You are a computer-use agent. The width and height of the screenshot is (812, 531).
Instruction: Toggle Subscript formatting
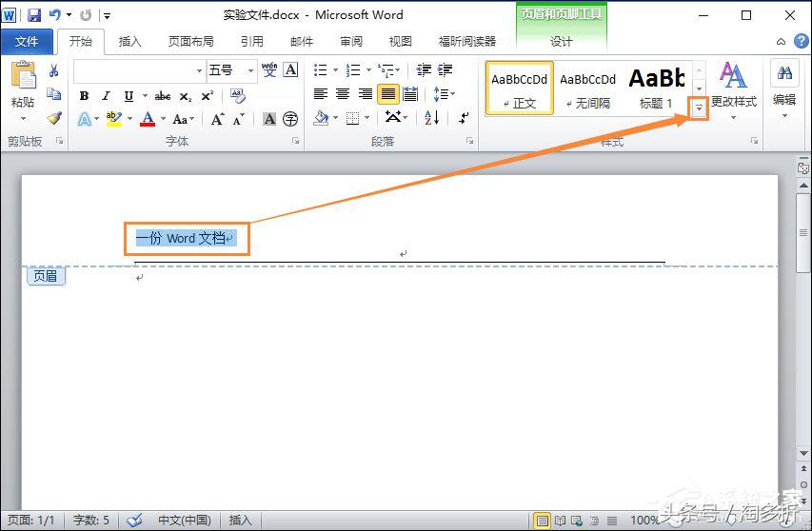pyautogui.click(x=186, y=96)
